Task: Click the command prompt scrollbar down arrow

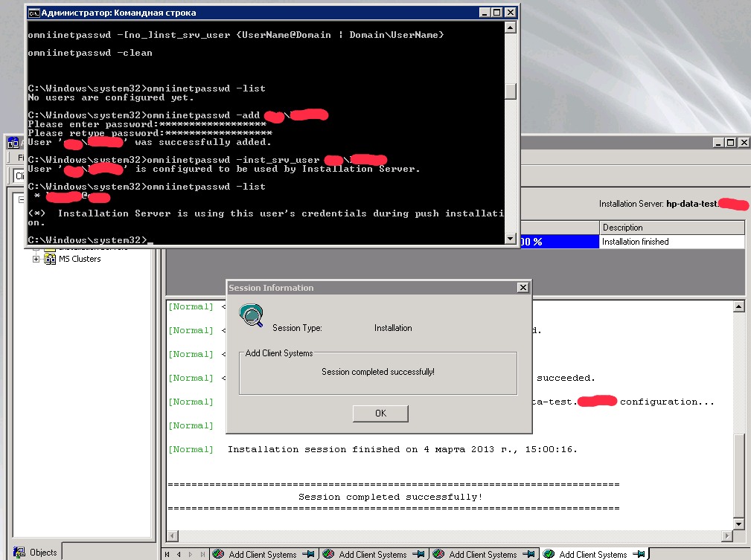Action: click(x=511, y=238)
